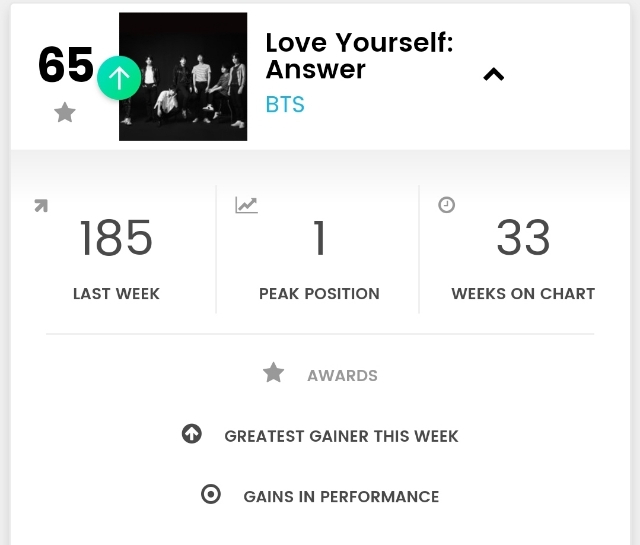
Task: Click the Last Week value 185
Action: 116,239
